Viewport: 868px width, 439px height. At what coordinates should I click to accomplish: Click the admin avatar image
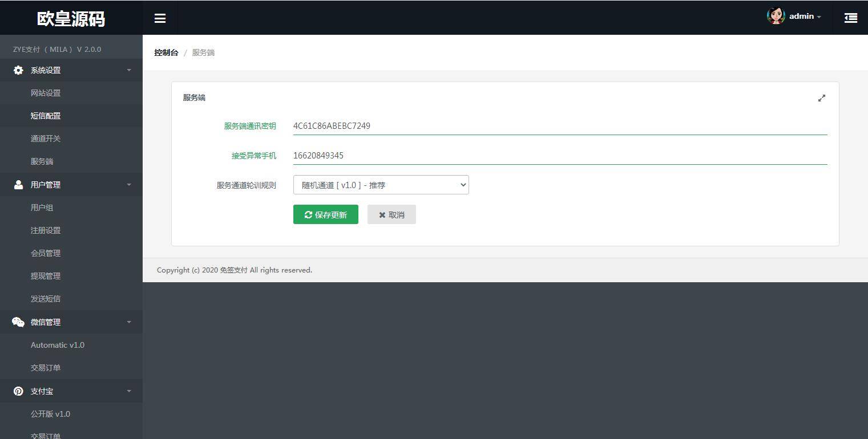(x=776, y=16)
